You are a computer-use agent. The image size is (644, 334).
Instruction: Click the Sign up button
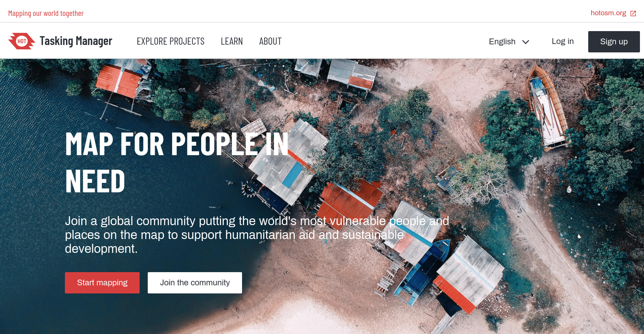coord(614,42)
